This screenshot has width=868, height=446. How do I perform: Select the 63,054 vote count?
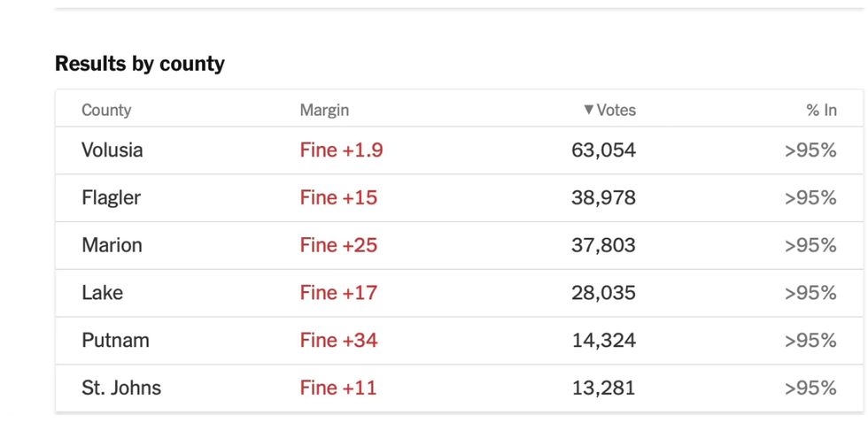coord(603,150)
